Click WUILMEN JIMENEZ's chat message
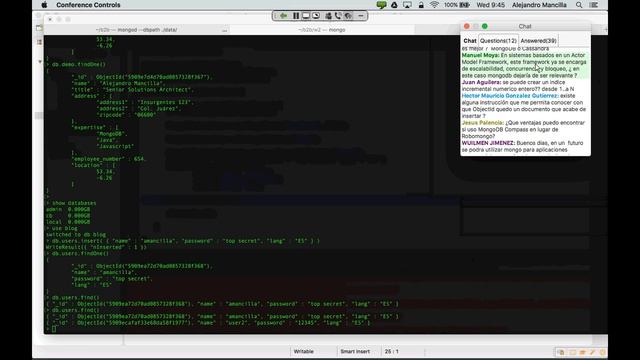Viewport: 640px width, 360px height. click(524, 147)
